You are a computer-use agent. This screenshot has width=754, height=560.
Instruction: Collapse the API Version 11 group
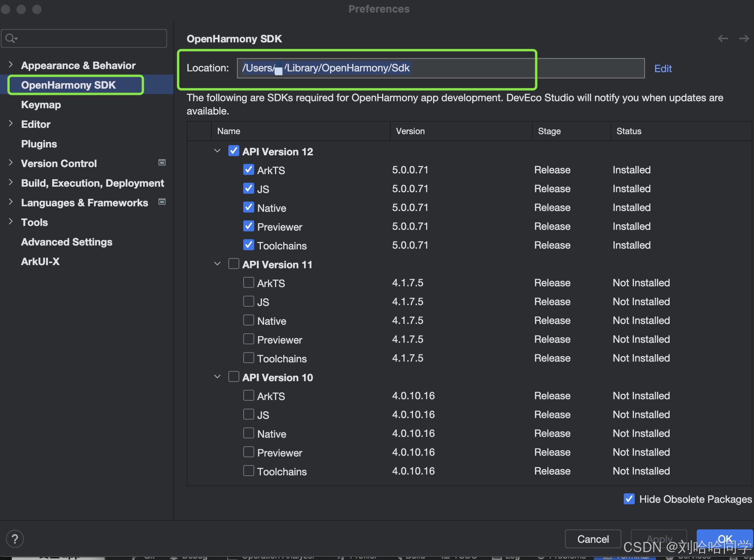click(x=217, y=264)
